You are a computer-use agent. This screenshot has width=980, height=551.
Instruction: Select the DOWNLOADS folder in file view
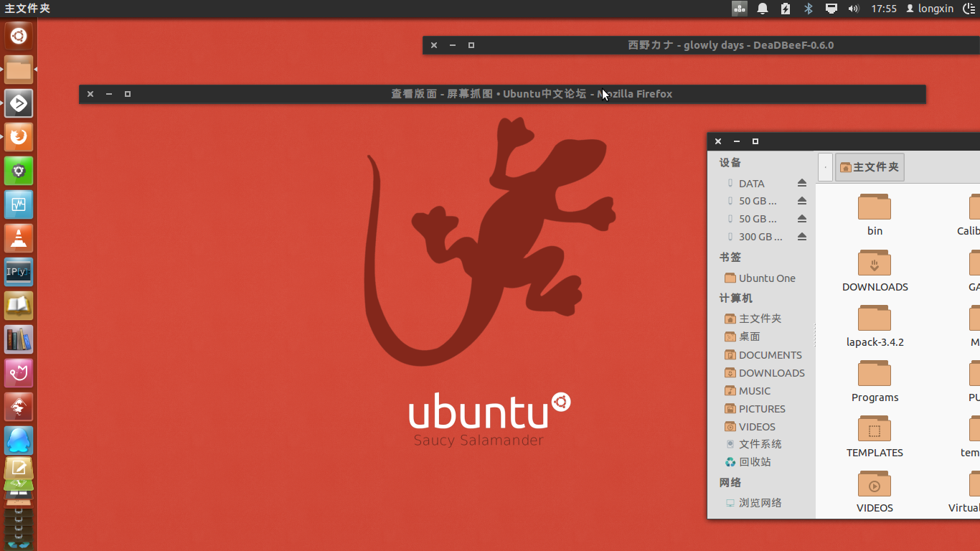875,270
